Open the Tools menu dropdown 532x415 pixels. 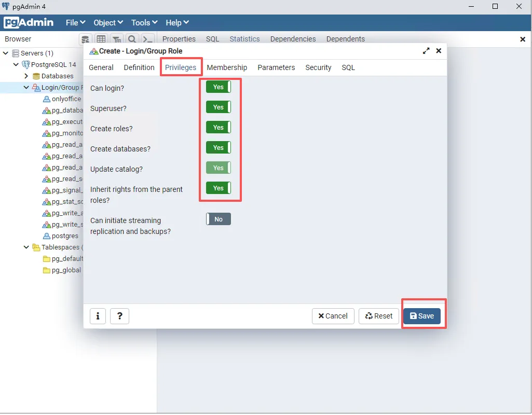144,23
